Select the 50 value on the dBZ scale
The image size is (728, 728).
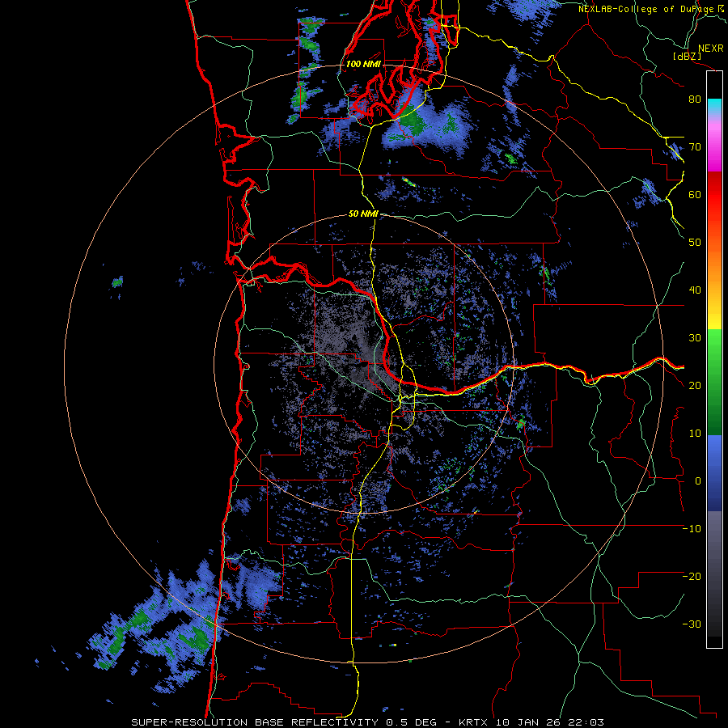695,243
